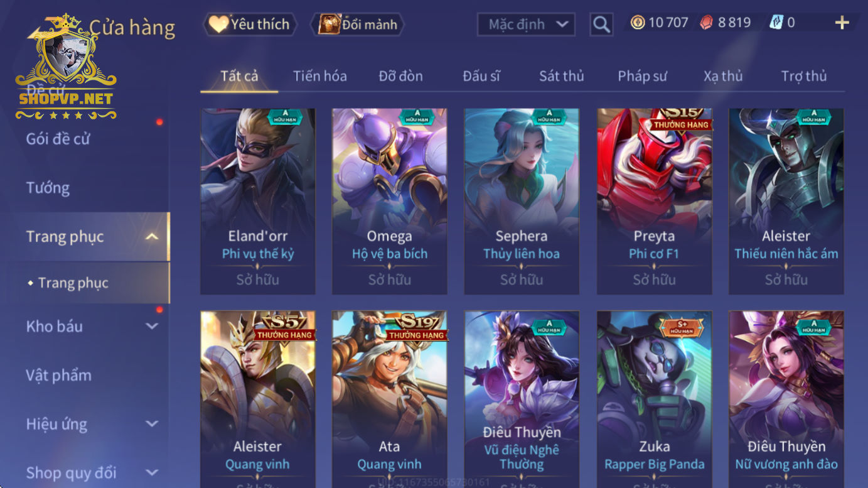
Task: Collapse the Trang phục section
Action: click(x=151, y=237)
